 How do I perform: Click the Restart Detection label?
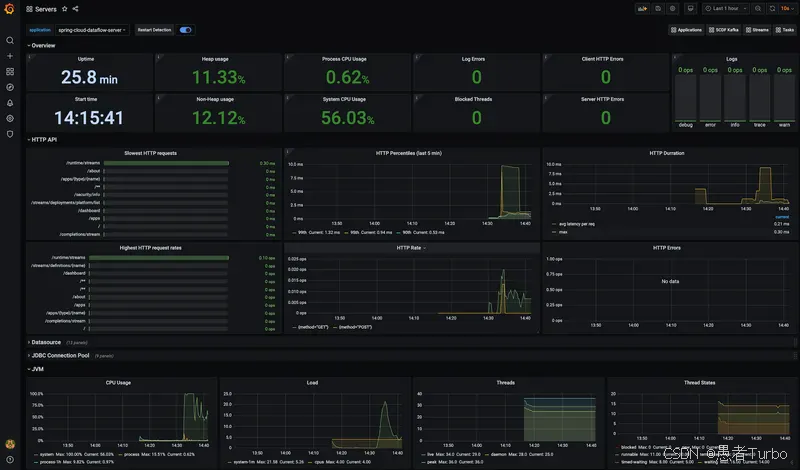(154, 30)
